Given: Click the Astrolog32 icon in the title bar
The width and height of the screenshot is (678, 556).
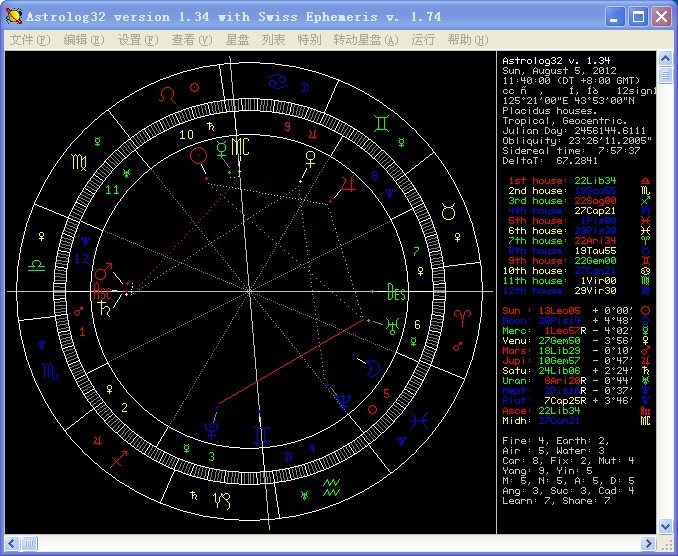Looking at the screenshot, I should click(x=14, y=17).
